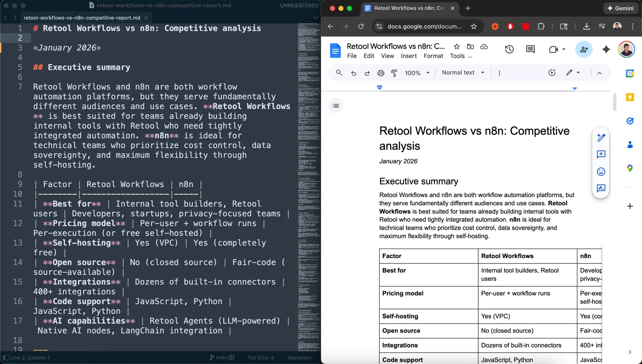This screenshot has width=642, height=364.
Task: Open Google Calendar in the side panel
Action: coord(630,73)
